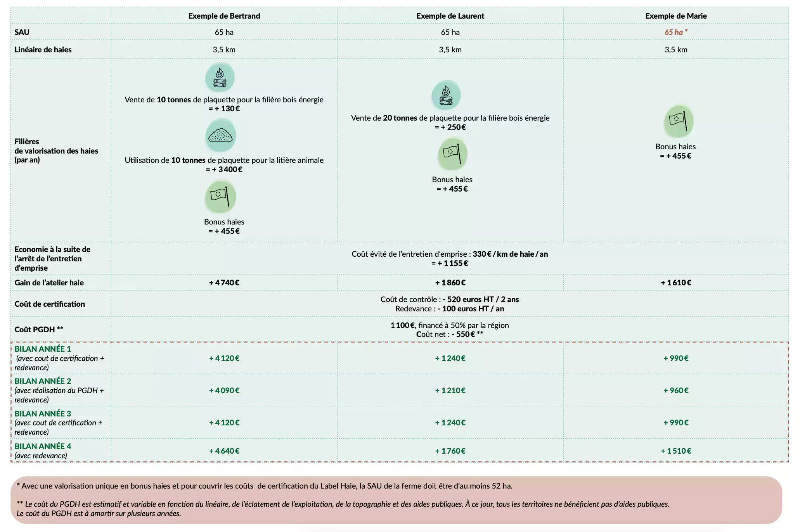The image size is (800, 532).
Task: Click the 'Linéaire de haies' row label
Action: [x=43, y=50]
